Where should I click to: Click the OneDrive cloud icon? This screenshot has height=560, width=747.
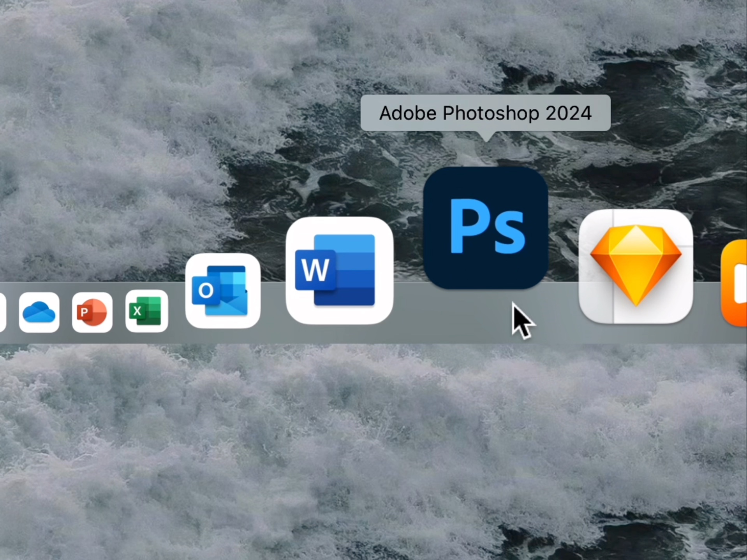point(39,312)
